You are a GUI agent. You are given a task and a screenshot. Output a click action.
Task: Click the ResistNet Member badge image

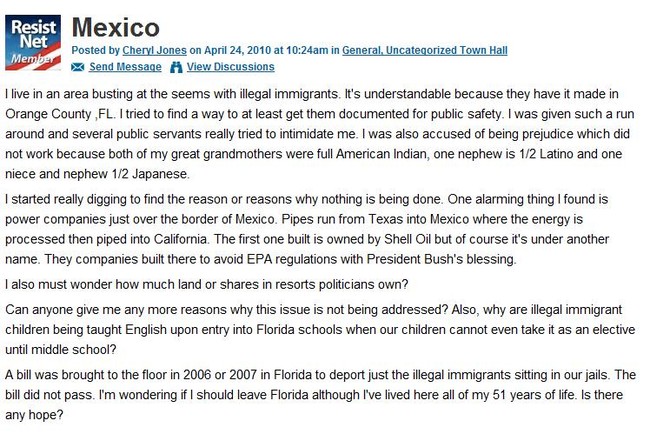point(33,43)
